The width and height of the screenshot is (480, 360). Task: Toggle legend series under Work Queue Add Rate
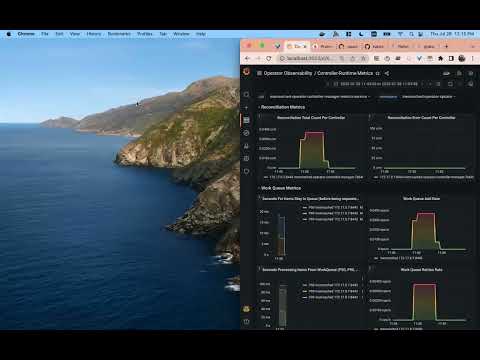pyautogui.click(x=399, y=258)
